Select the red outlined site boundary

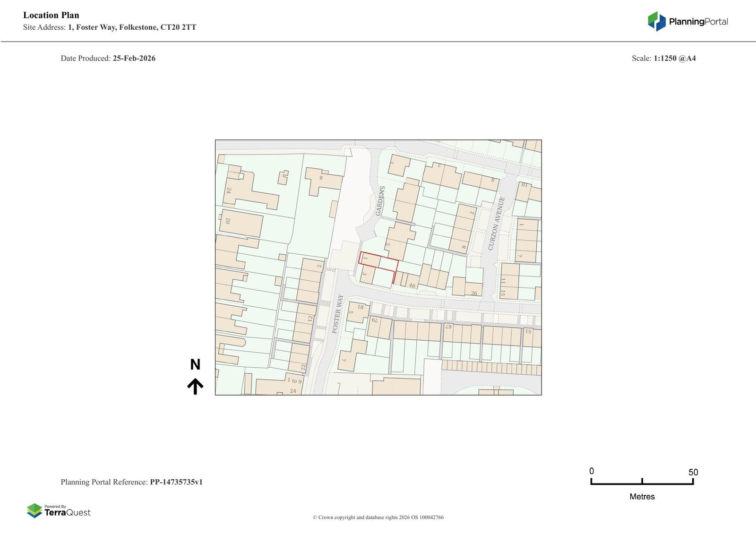pos(378,267)
